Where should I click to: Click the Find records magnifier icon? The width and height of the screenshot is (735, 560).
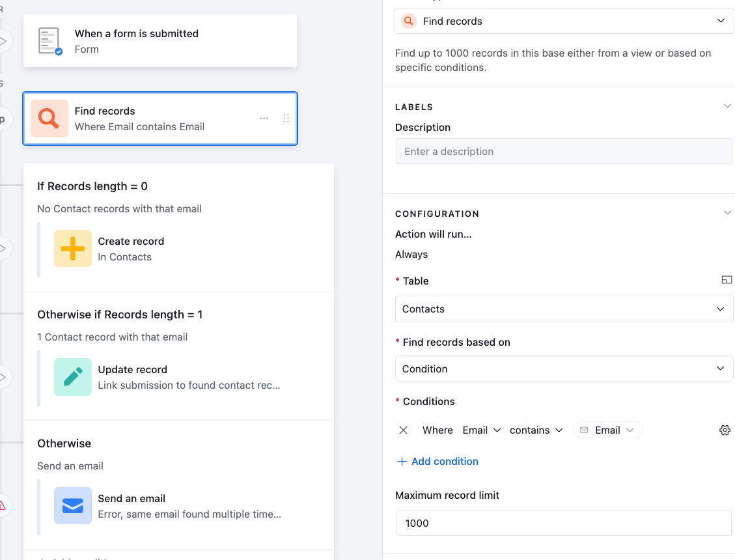[49, 119]
